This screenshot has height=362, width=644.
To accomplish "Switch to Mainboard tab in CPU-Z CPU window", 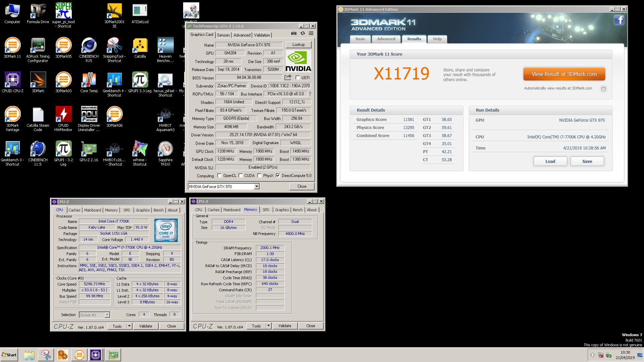I will (x=93, y=210).
